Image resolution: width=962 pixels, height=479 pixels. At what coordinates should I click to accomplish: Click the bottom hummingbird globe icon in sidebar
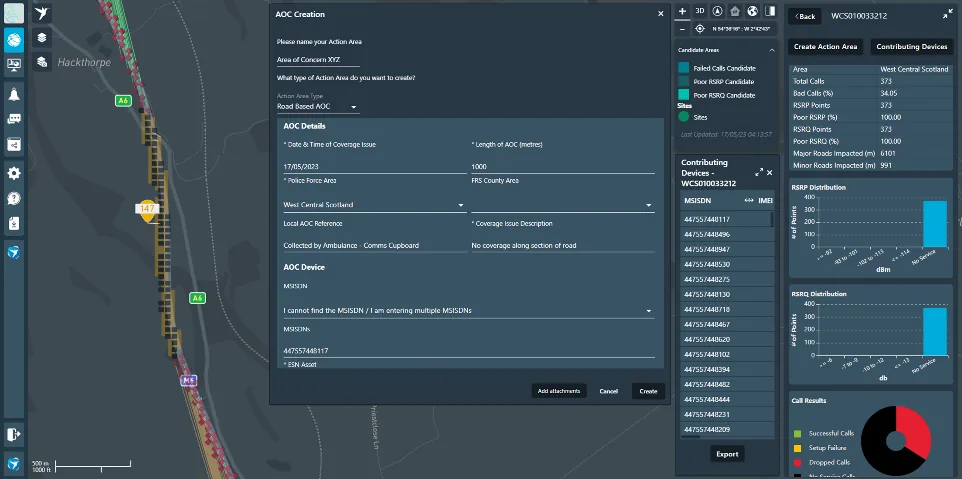point(13,463)
